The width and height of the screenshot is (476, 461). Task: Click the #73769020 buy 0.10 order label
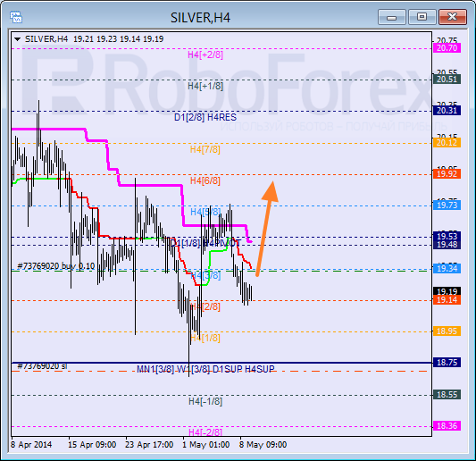click(56, 266)
